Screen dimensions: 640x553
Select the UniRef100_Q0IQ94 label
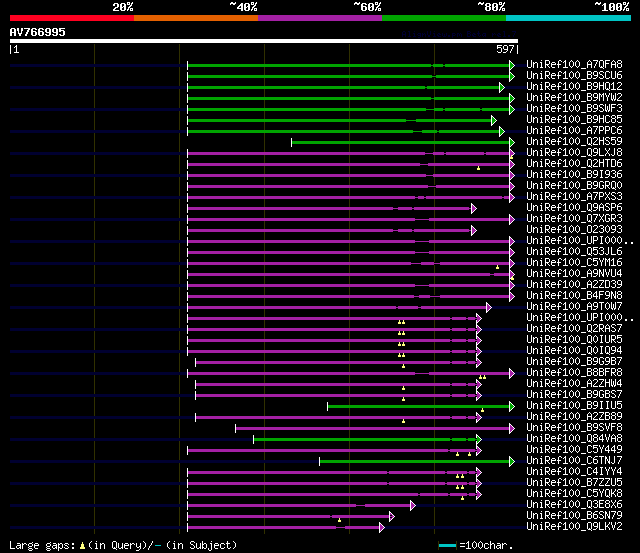(574, 351)
